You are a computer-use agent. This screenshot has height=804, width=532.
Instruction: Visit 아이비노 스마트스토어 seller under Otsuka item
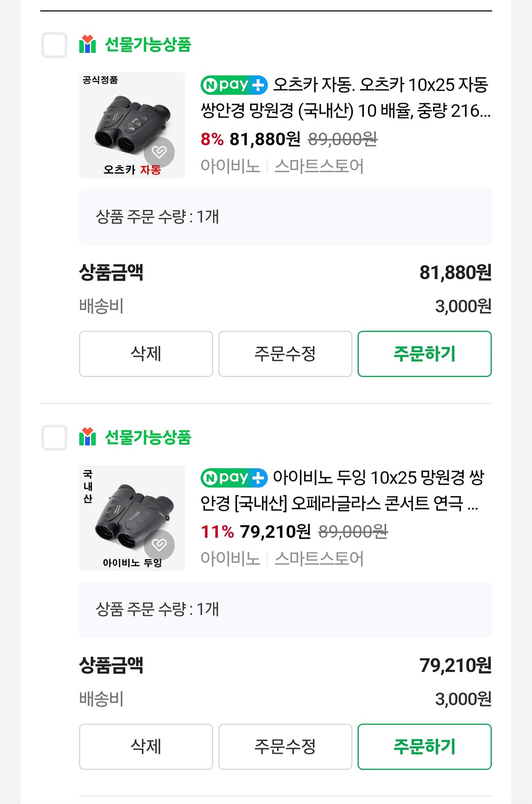coord(282,166)
